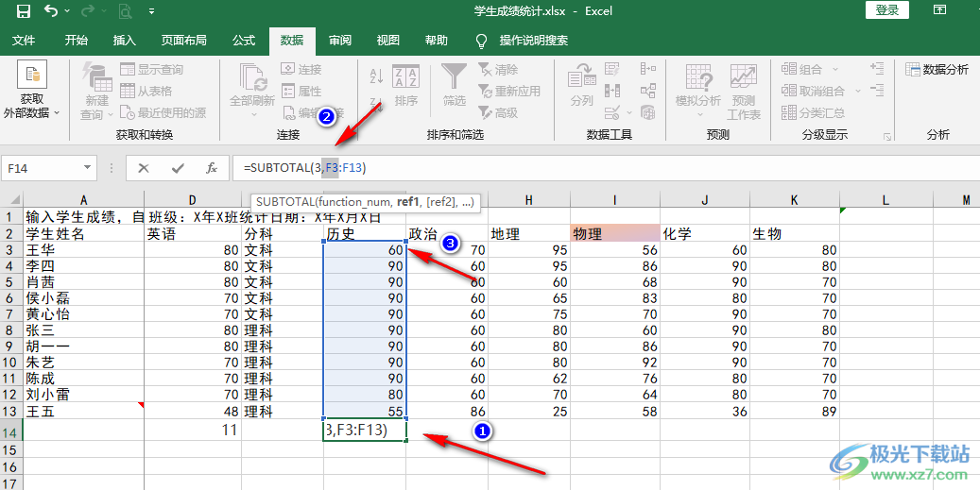The width and height of the screenshot is (980, 490).
Task: Expand the Name Box dropdown arrow
Action: [87, 168]
